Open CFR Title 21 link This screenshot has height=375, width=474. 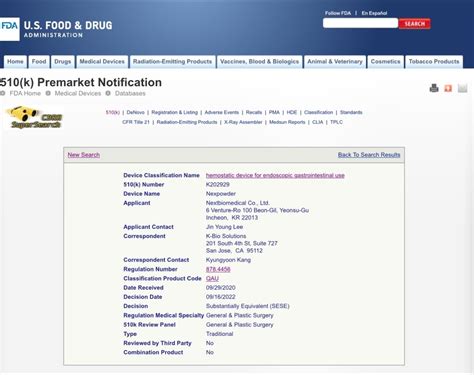point(136,122)
